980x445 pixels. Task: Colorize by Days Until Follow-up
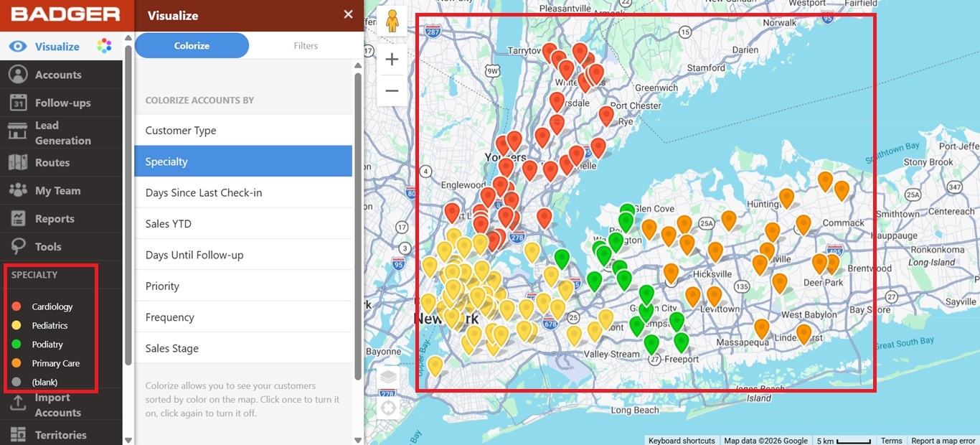[x=243, y=255]
